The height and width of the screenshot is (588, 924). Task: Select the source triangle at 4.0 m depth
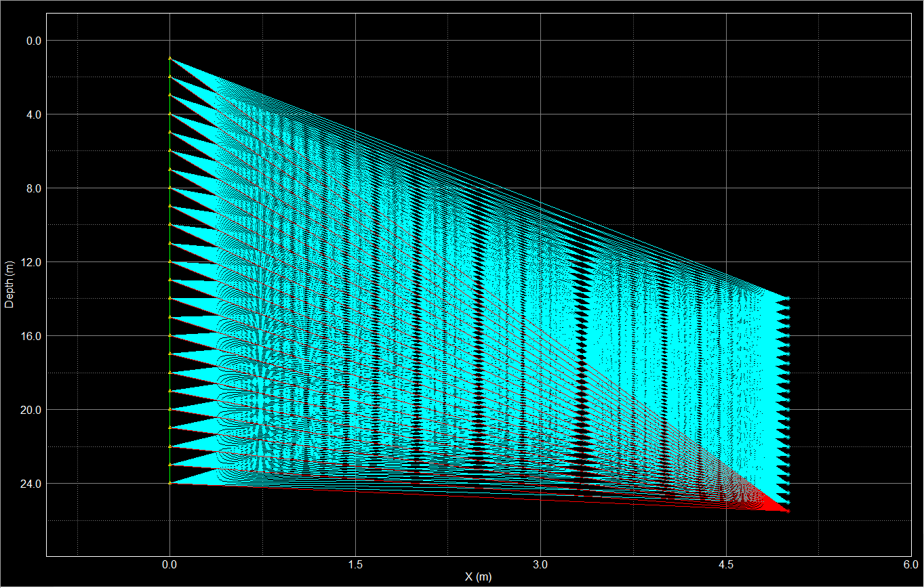click(169, 114)
